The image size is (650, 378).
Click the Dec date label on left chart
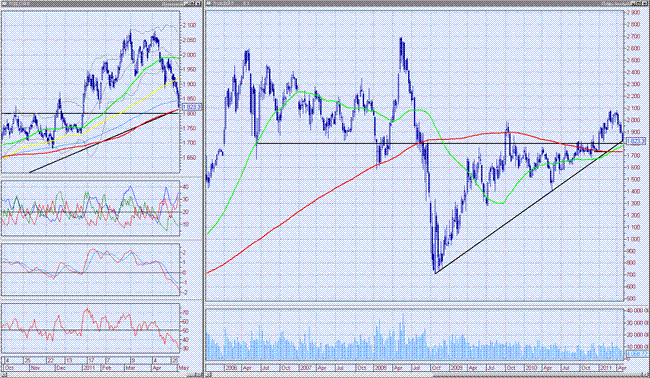[61, 368]
